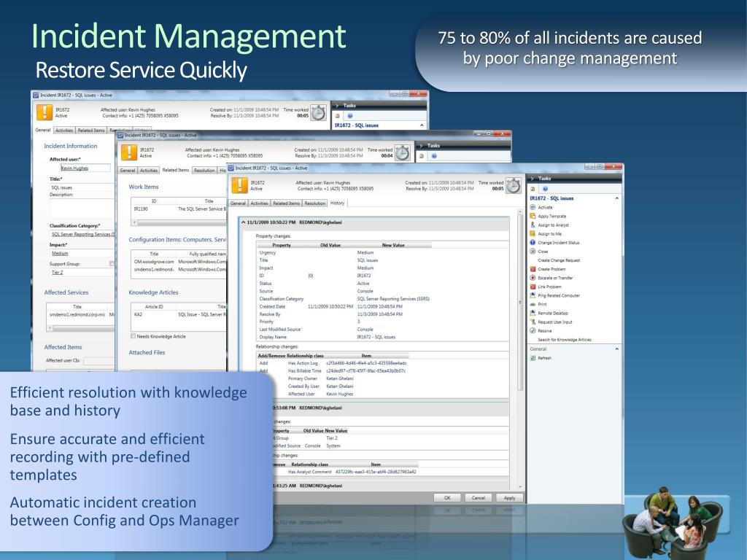The width and height of the screenshot is (747, 560).
Task: Switch to the Resolution tab in the front window
Action: click(x=315, y=203)
